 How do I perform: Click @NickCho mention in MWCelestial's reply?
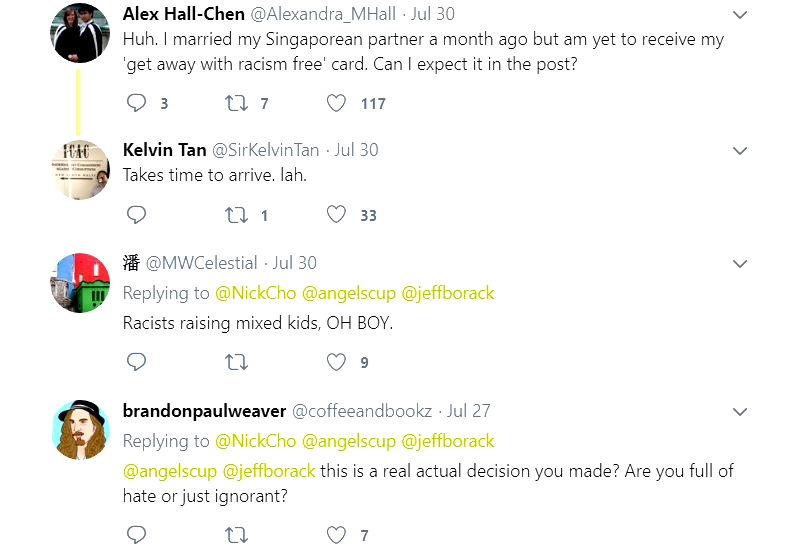coord(255,293)
